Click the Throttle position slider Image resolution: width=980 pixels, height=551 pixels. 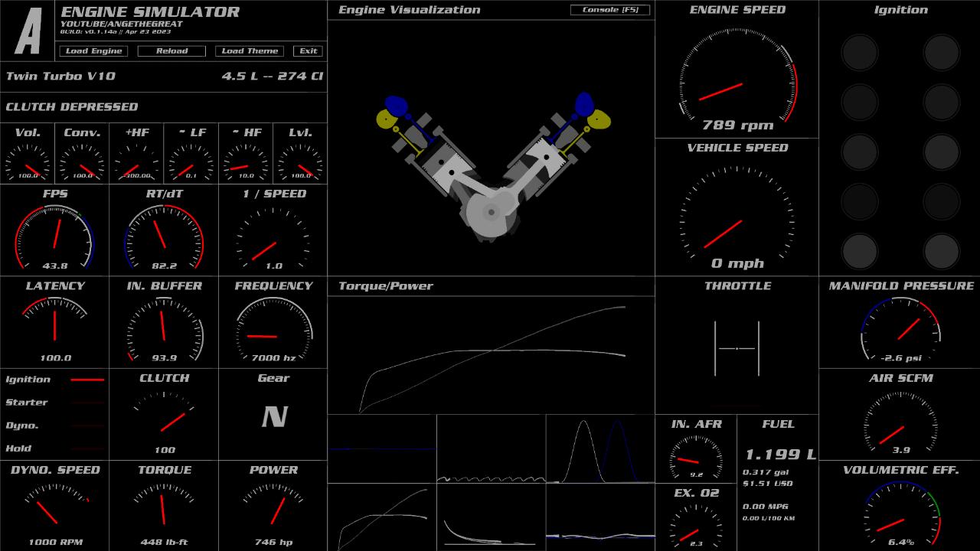click(737, 349)
